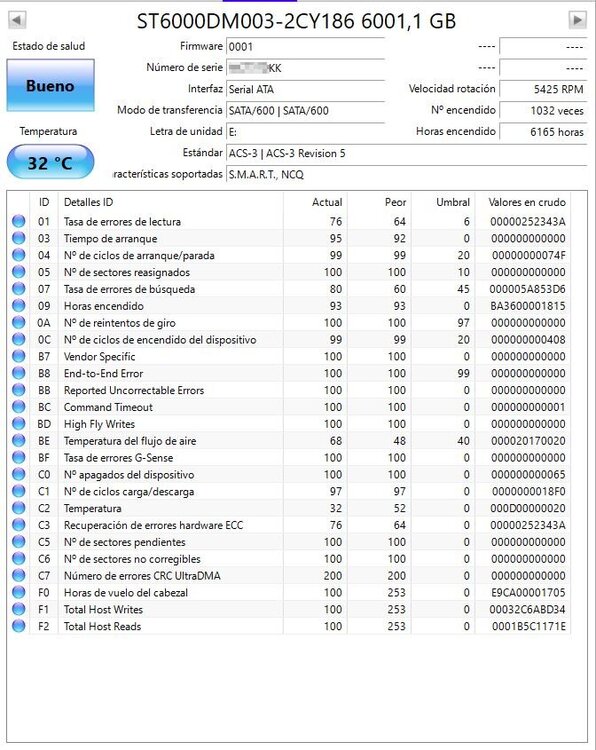596x750 pixels.
Task: Click status icon for Reported Uncorrectable Errors
Action: [19, 390]
